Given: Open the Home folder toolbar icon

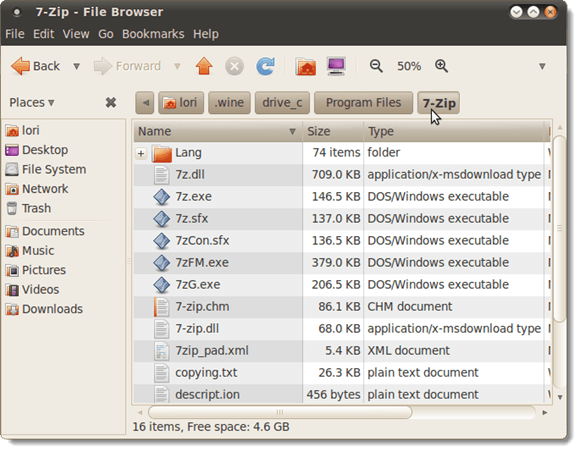Looking at the screenshot, I should (306, 67).
